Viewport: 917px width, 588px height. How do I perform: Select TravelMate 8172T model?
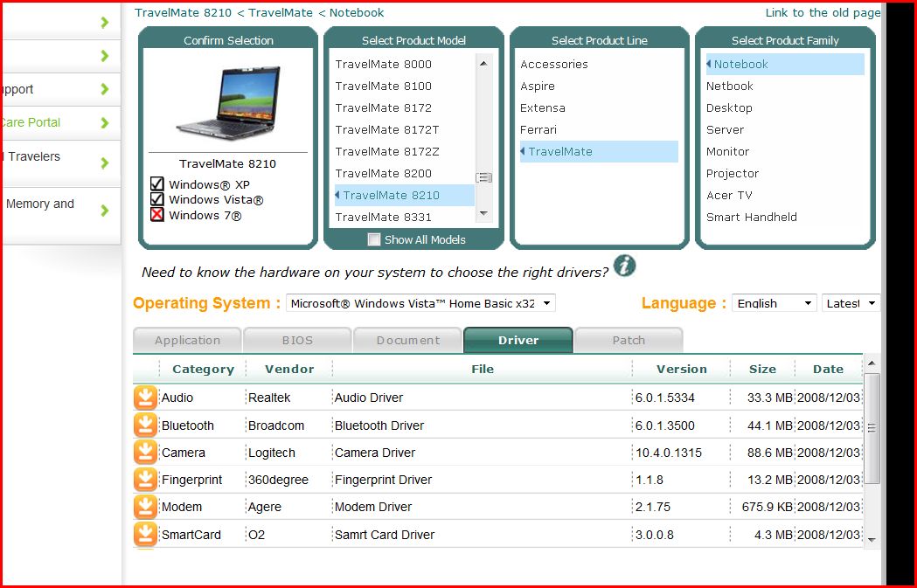coord(387,130)
